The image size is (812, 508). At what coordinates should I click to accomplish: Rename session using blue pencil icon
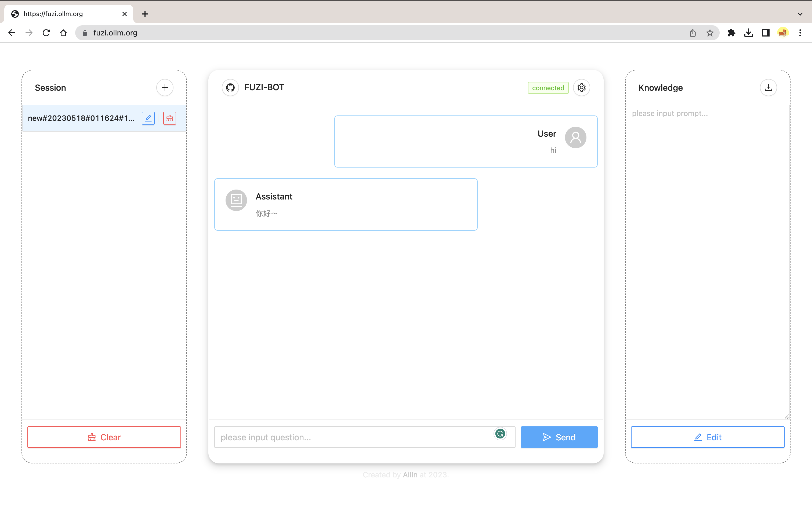tap(148, 118)
